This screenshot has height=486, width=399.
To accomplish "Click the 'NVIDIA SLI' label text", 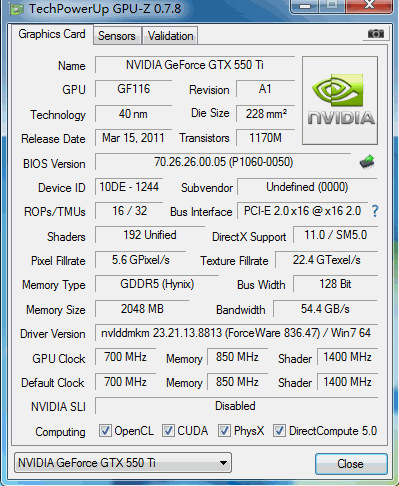I will [x=58, y=407].
